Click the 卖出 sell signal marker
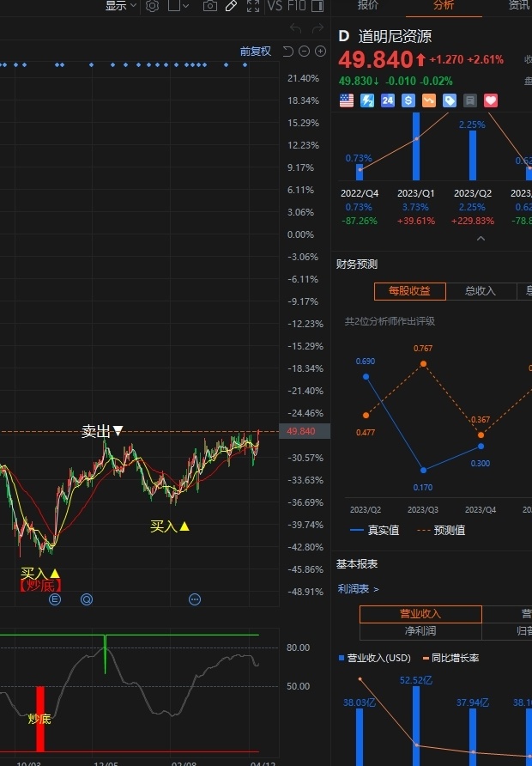Viewport: 532px width, 766px height. pos(102,431)
